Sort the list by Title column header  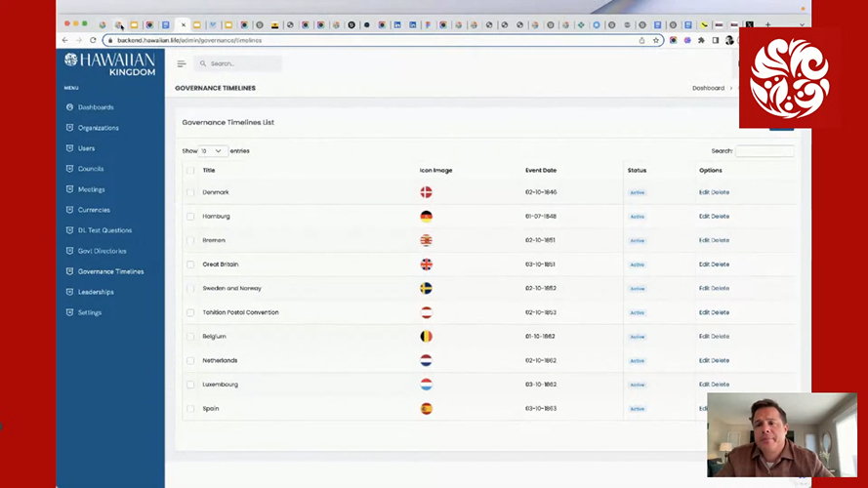coord(209,171)
